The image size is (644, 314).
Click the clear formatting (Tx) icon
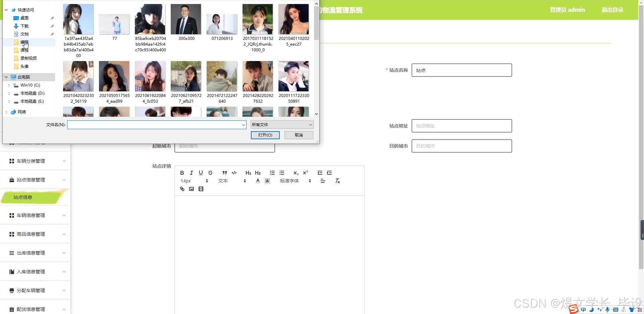[x=337, y=181]
